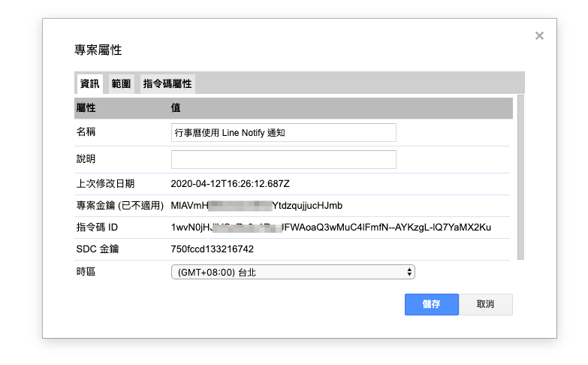This screenshot has height=365, width=588.
Task: Select the 指令碼屬性 tab
Action: click(167, 83)
